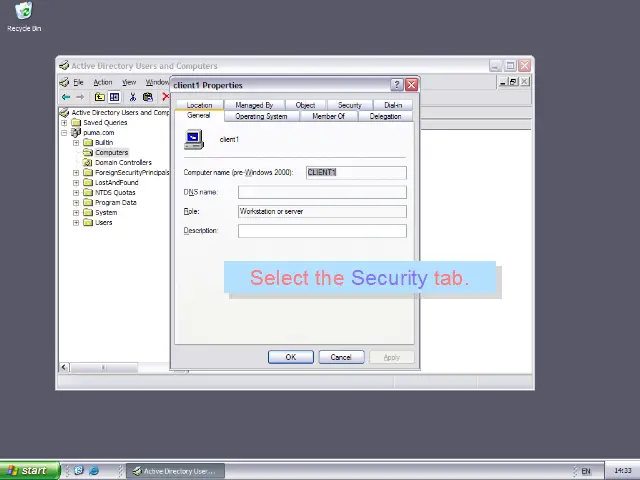Open the View menu
The width and height of the screenshot is (640, 480).
[x=129, y=82]
